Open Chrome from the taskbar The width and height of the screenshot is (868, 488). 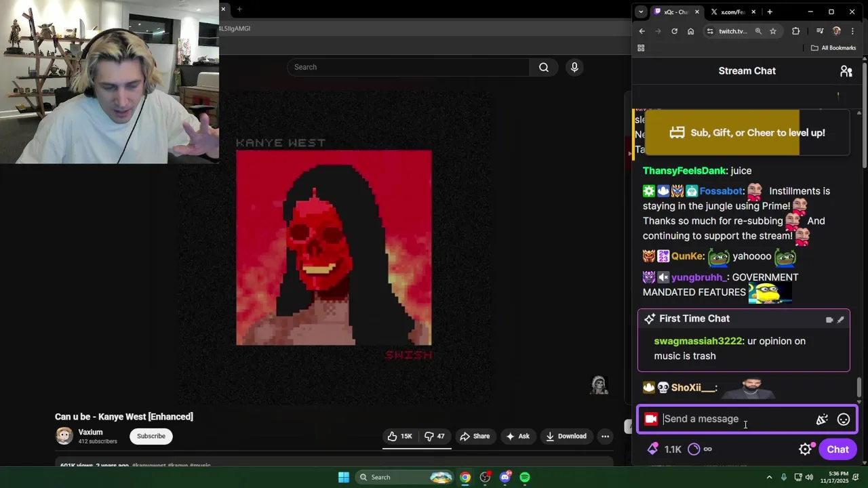(x=465, y=477)
